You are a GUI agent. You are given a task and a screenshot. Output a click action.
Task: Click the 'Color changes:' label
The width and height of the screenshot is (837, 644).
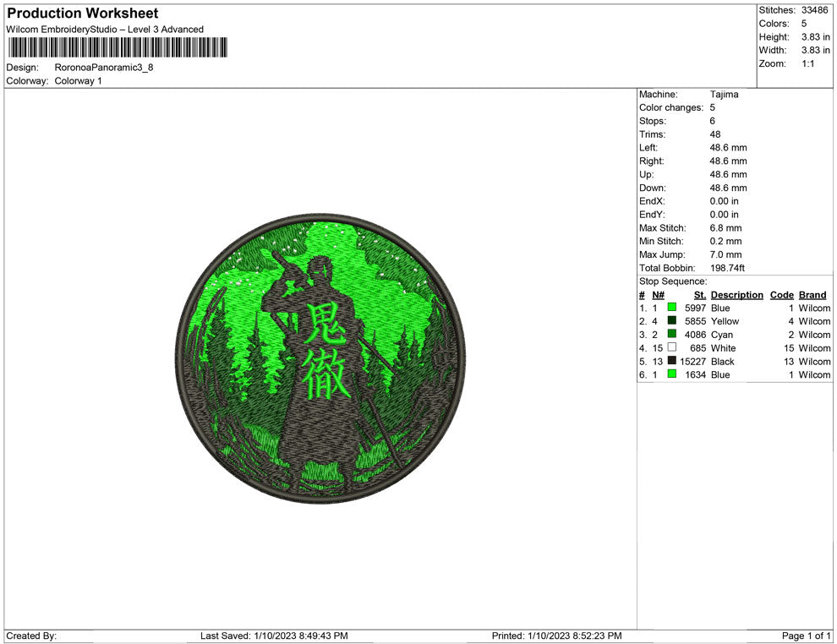click(x=671, y=108)
